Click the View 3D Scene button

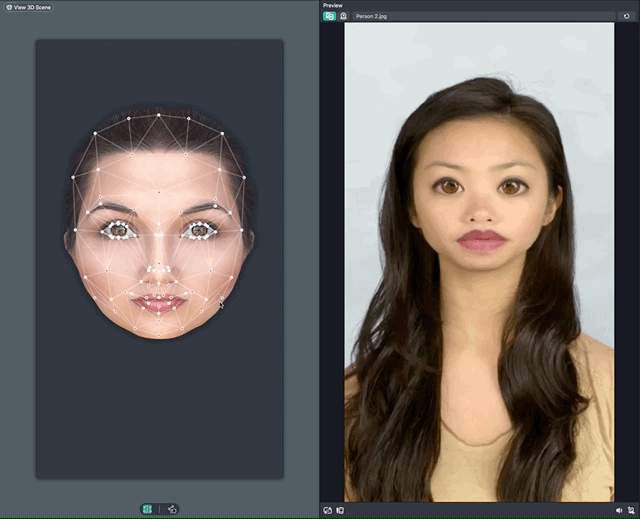click(29, 7)
